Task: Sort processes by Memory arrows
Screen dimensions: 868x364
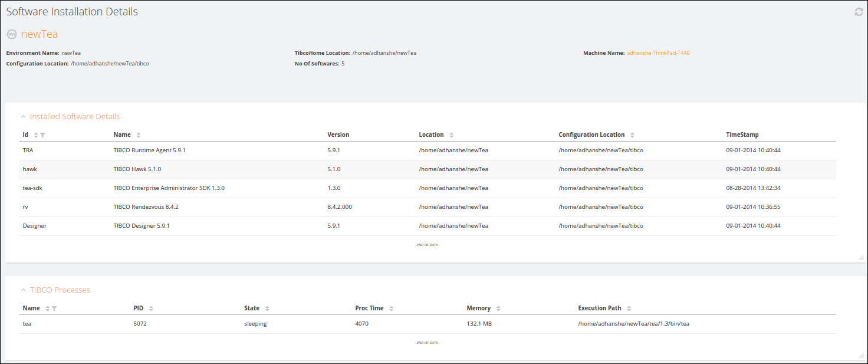Action: [498, 309]
